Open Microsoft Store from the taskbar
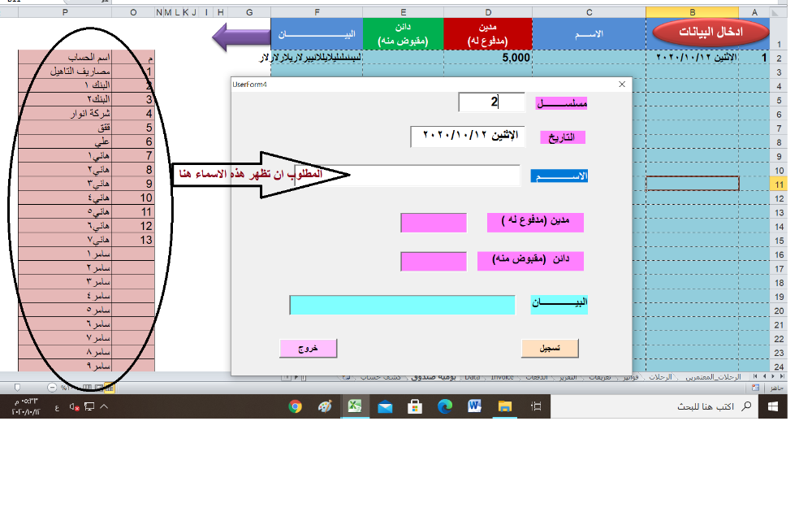The width and height of the screenshot is (812, 508). (x=415, y=407)
